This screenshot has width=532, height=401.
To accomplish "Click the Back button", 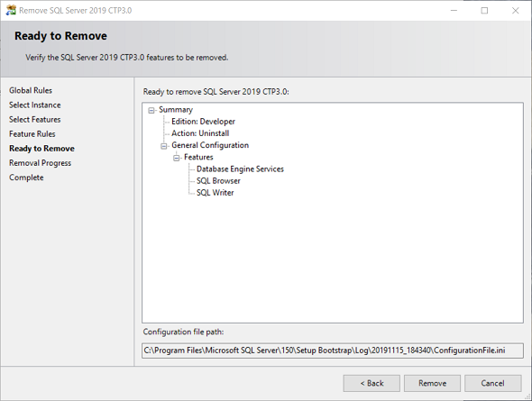I will pos(371,383).
